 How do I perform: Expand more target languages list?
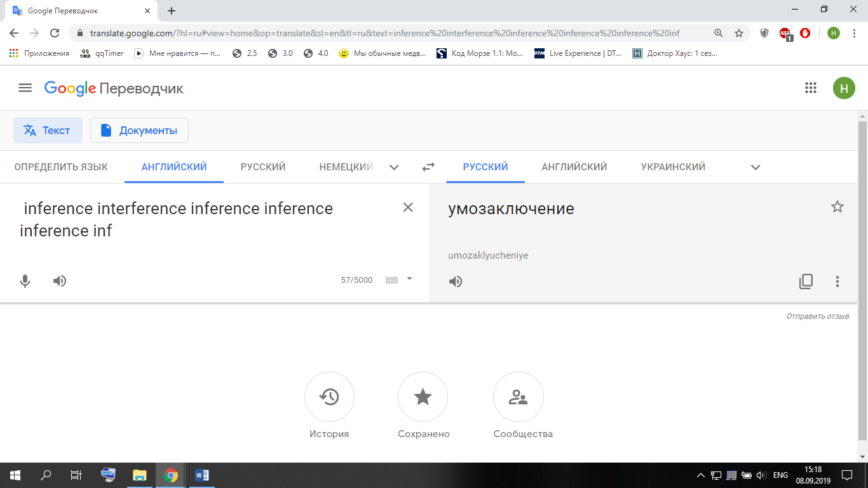click(x=756, y=168)
